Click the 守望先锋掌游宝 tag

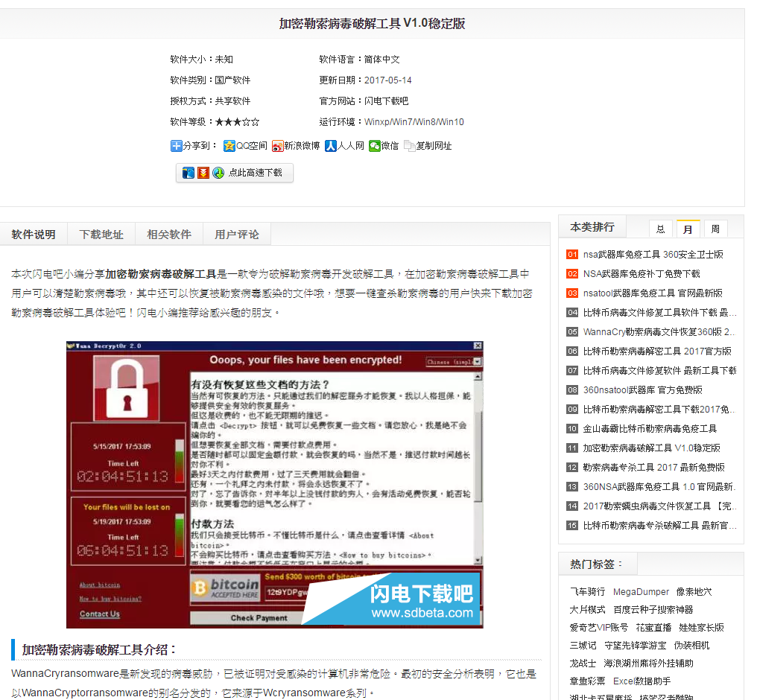(x=636, y=645)
